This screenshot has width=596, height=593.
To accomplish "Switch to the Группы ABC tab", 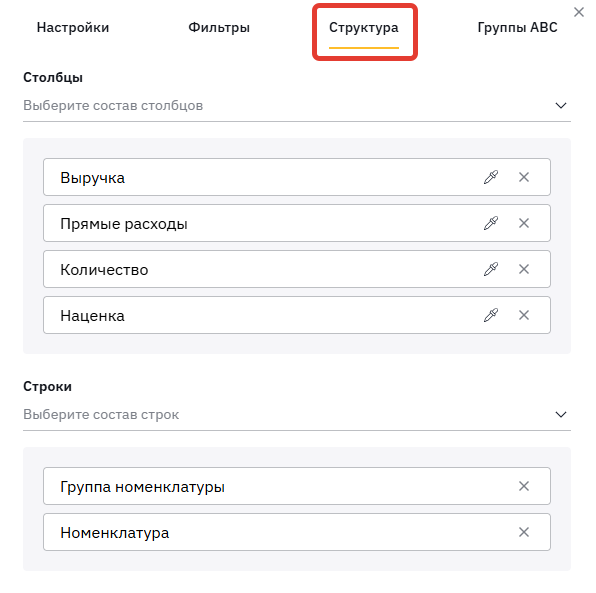I will tap(517, 27).
